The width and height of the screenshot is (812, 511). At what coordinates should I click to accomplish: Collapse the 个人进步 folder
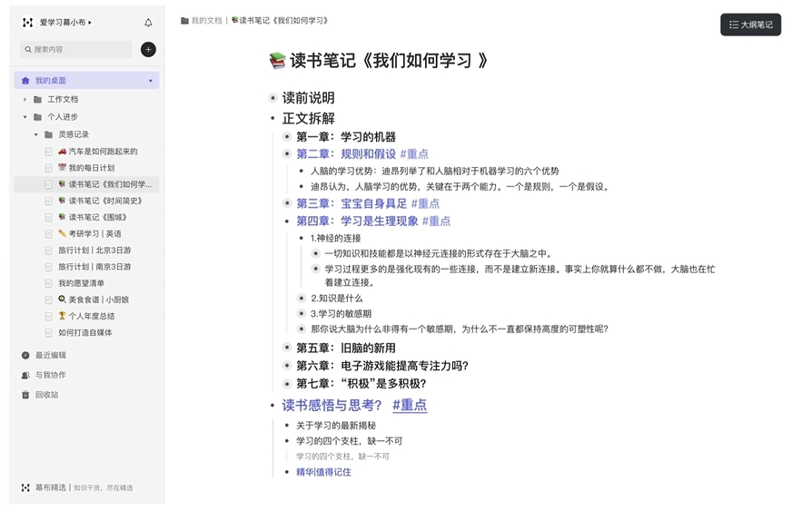pyautogui.click(x=25, y=117)
